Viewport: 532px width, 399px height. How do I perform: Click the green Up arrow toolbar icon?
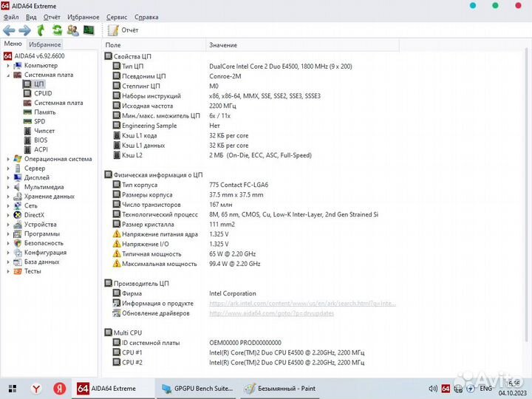pyautogui.click(x=41, y=30)
